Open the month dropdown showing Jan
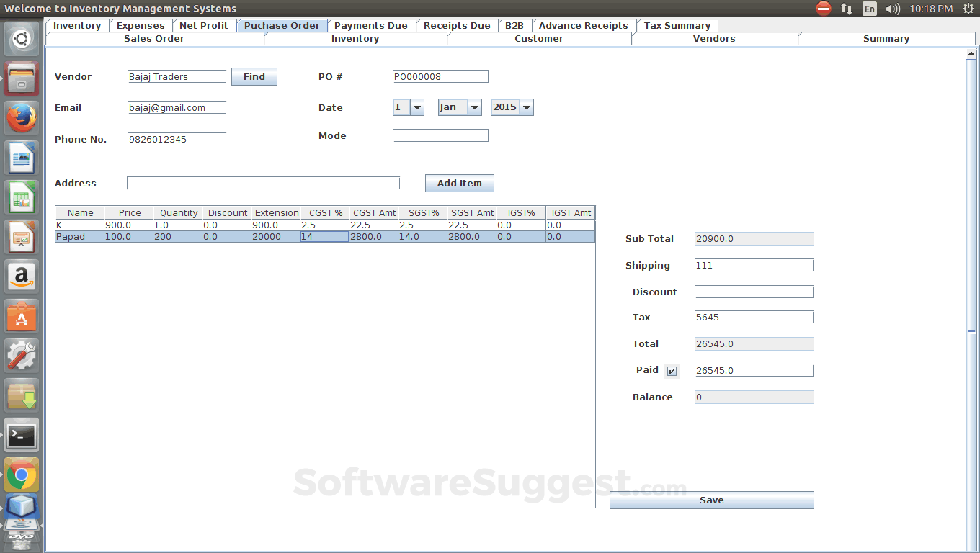The width and height of the screenshot is (980, 553). point(474,107)
